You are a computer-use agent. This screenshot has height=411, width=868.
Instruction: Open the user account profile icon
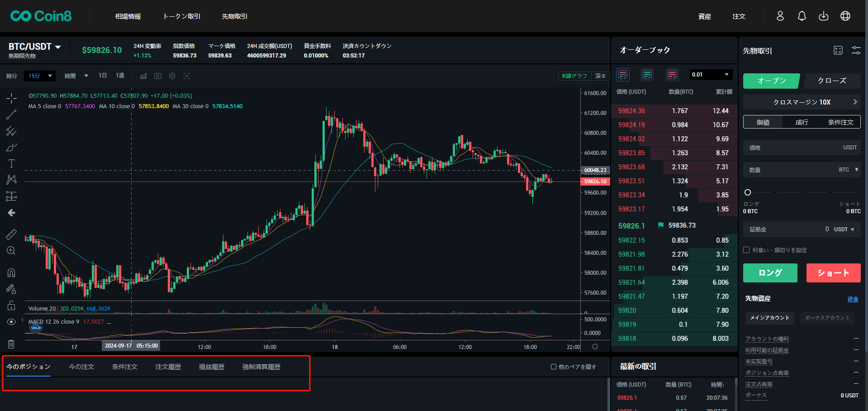point(780,16)
